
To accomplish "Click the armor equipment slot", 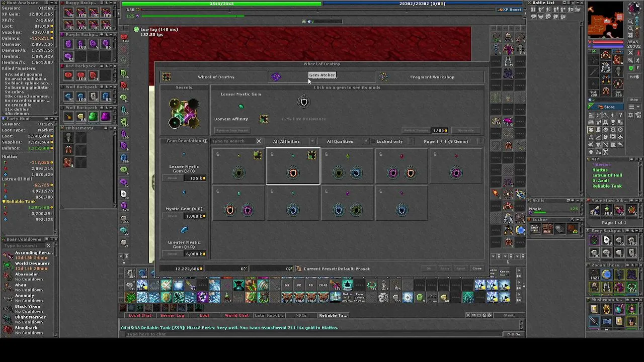I will [x=606, y=67].
